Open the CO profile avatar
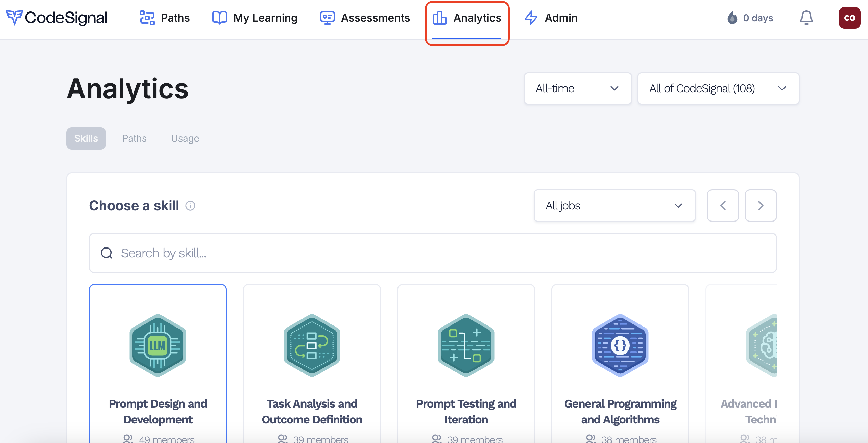Viewport: 868px width, 443px height. [849, 18]
